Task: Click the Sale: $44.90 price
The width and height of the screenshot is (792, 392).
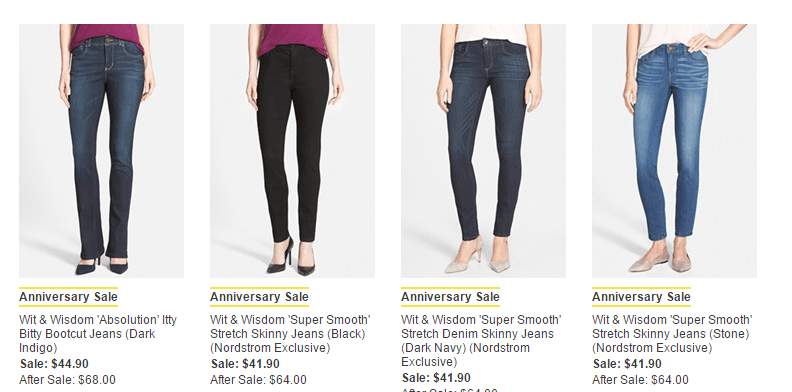Action: pos(54,364)
